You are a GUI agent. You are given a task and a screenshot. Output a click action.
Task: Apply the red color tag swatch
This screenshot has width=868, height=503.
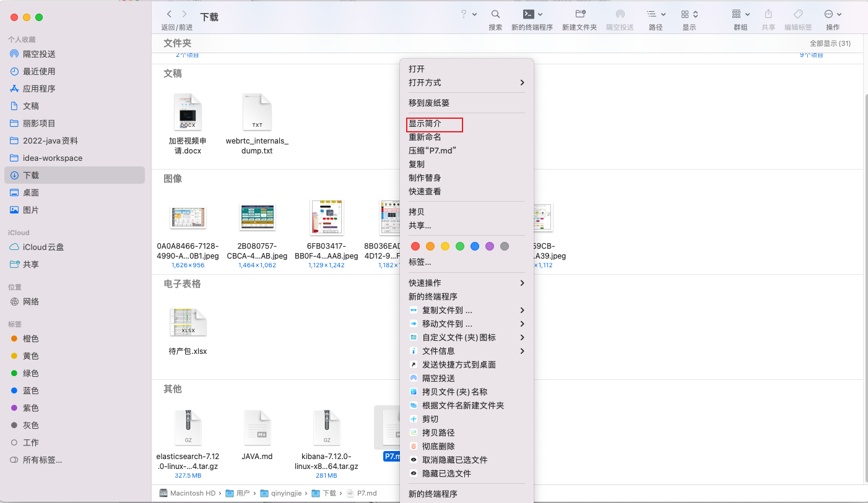415,246
